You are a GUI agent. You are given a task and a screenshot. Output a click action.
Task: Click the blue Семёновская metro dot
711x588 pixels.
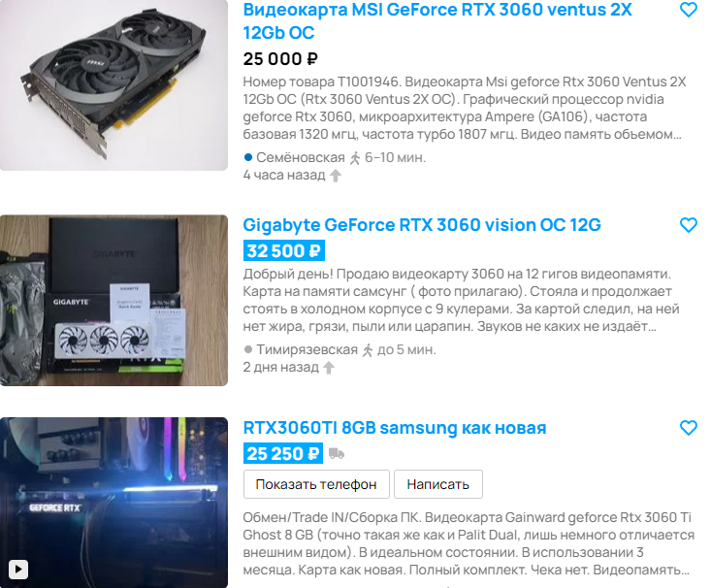[x=248, y=157]
